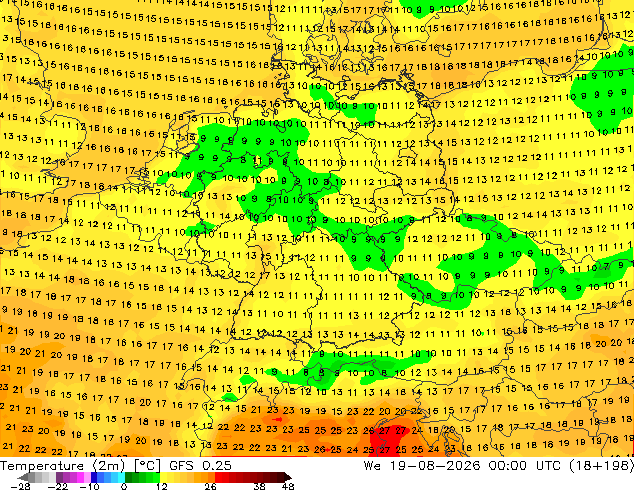
Task: Pick the bright red segment of the temperature legend
Action: 222,477
